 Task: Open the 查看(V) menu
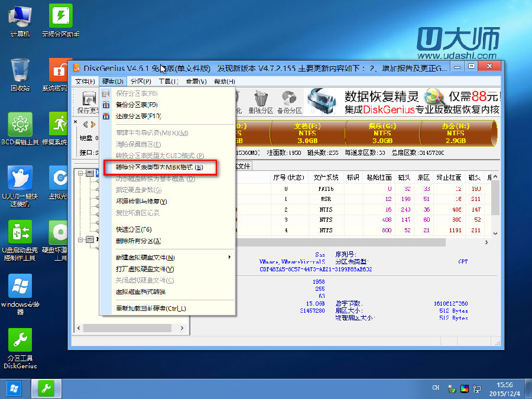[x=196, y=82]
